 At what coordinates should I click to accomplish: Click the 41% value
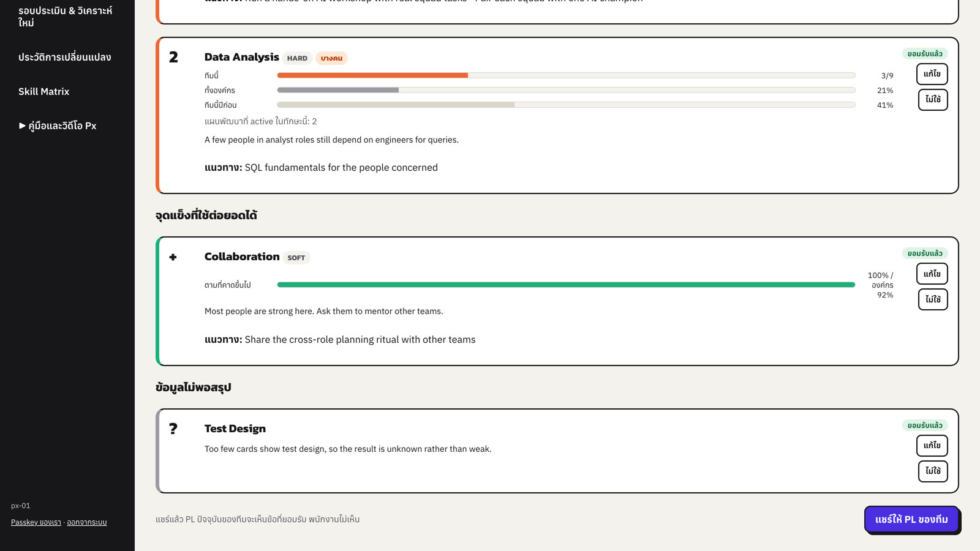885,105
